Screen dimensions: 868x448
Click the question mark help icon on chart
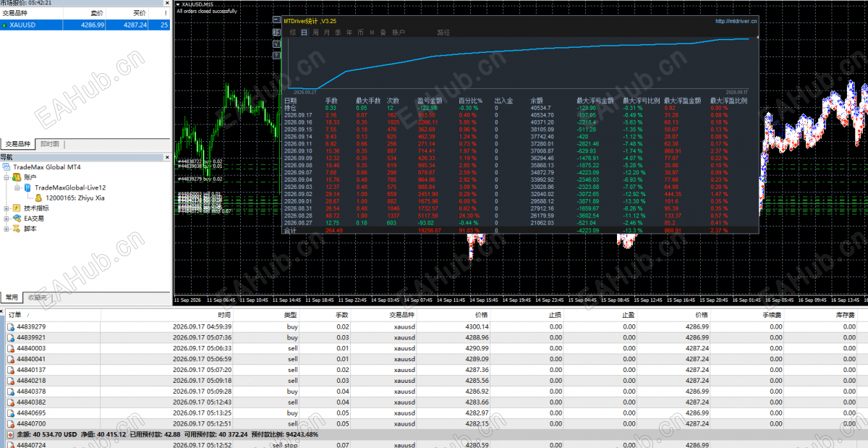[x=277, y=55]
